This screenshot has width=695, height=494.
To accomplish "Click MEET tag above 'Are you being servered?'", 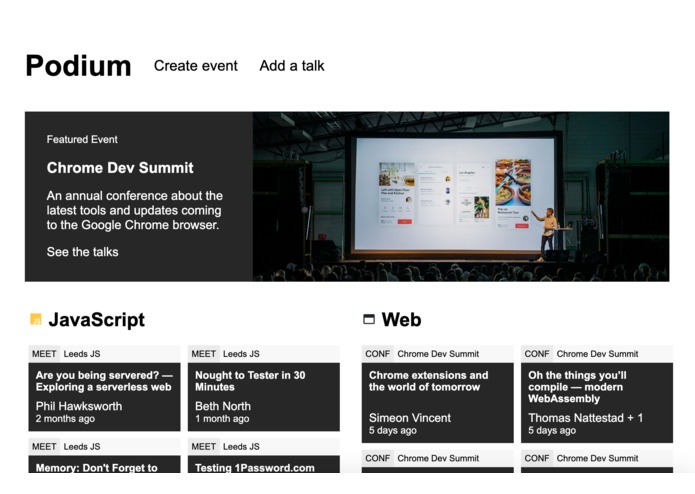I will click(x=44, y=354).
